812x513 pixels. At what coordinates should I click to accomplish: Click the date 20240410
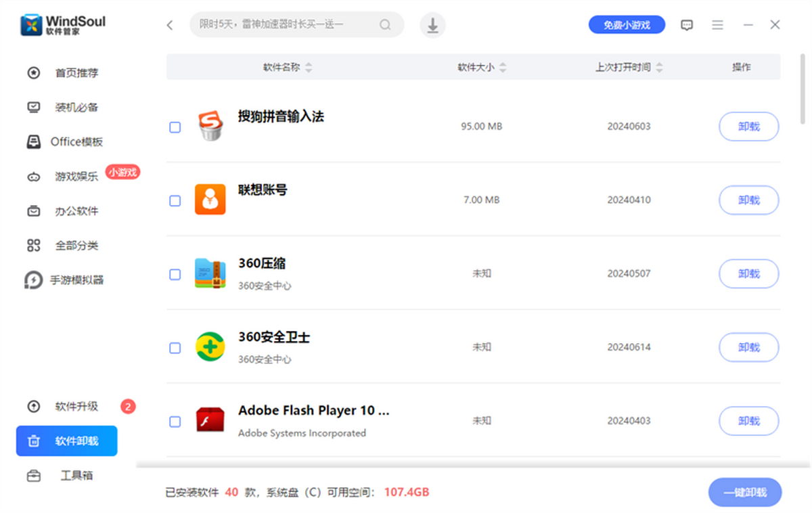pos(629,200)
